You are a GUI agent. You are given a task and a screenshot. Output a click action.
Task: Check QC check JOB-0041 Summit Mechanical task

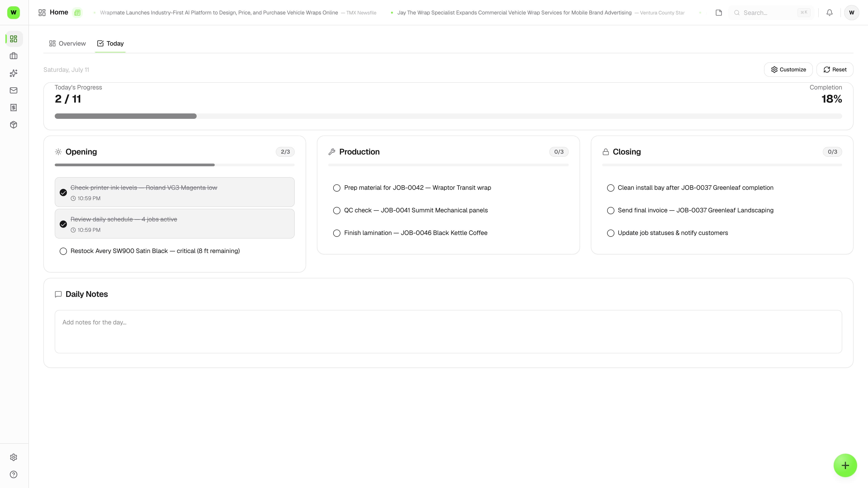[337, 211]
